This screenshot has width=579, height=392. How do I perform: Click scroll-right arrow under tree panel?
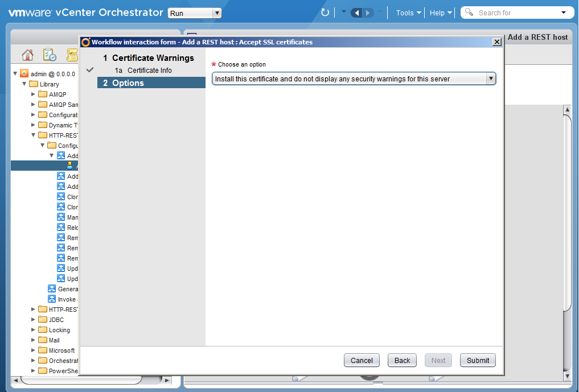167,380
